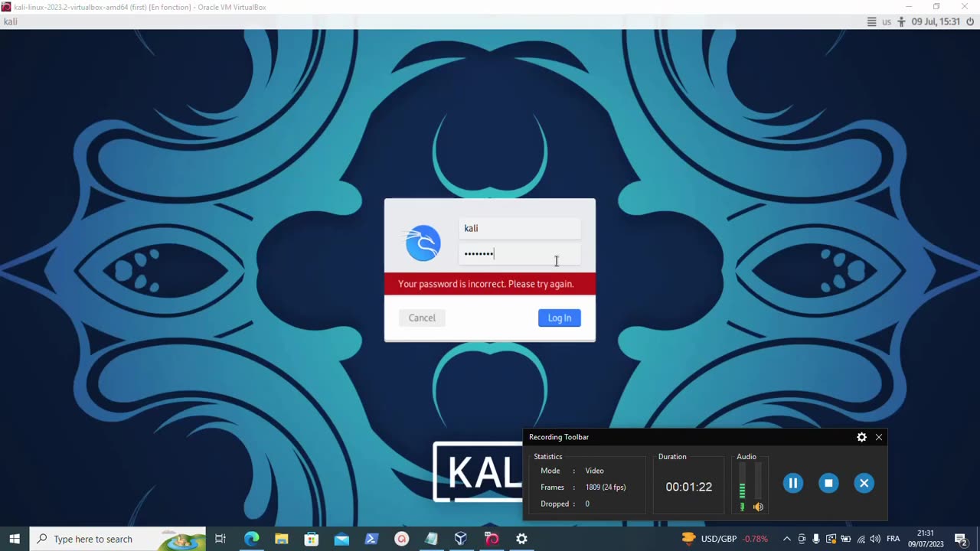980x551 pixels.
Task: Open the 21:31 taskbar clock calendar
Action: [926, 539]
